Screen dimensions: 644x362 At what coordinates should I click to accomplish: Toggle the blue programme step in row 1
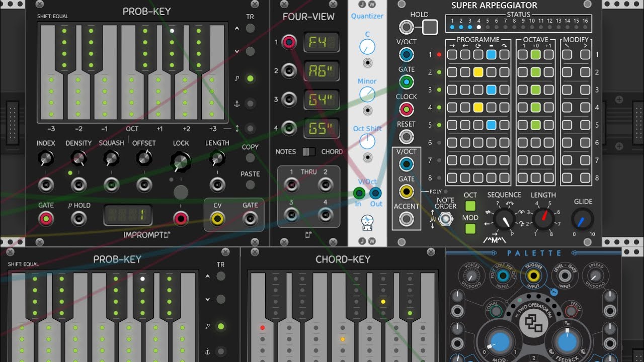491,55
